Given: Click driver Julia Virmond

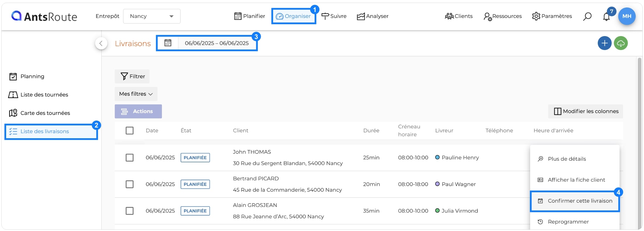Looking at the screenshot, I should [460, 211].
